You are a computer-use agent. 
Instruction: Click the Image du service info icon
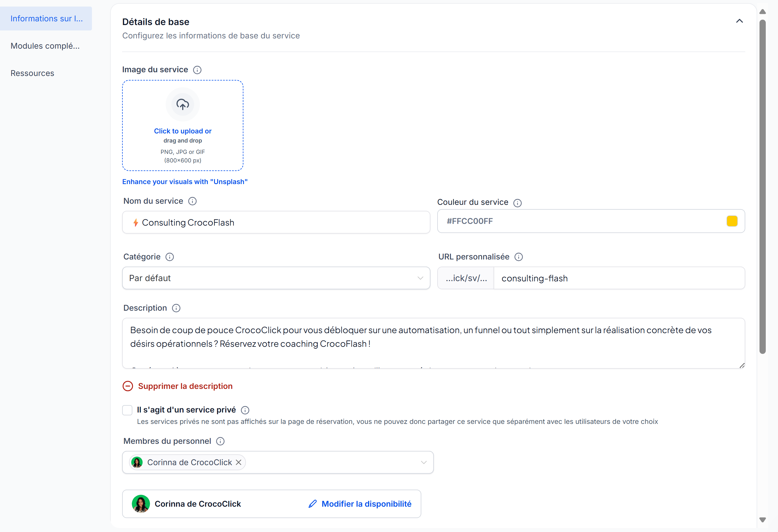tap(197, 70)
